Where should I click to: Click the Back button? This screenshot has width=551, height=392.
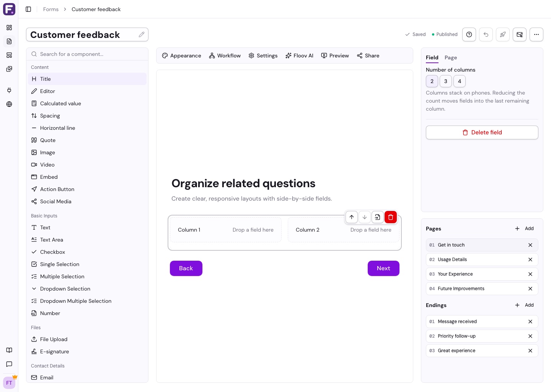click(x=186, y=268)
